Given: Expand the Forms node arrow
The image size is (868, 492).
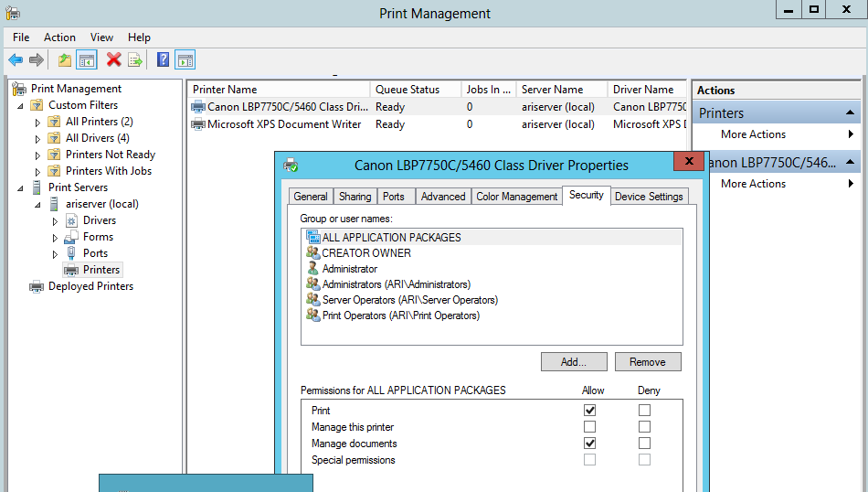Looking at the screenshot, I should tap(55, 239).
